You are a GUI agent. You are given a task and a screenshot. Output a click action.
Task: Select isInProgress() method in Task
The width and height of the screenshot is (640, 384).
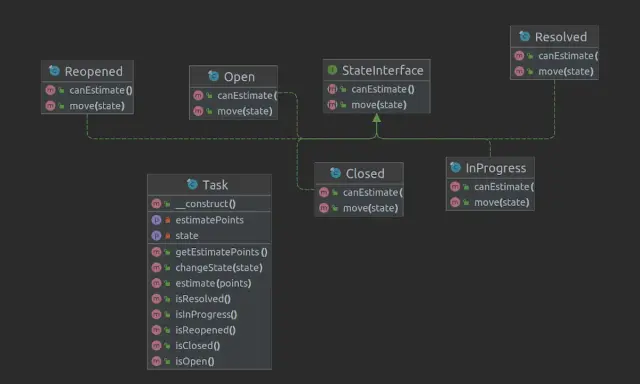(x=206, y=314)
